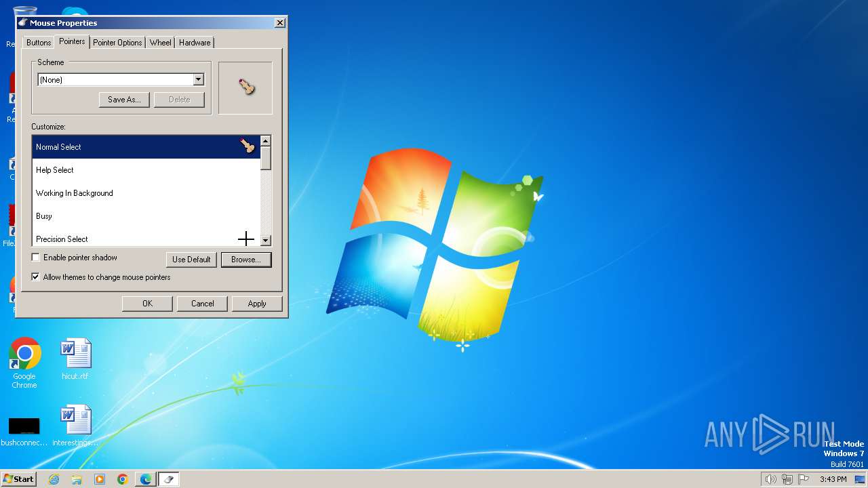Click the Show desktop tray icon
The image size is (868, 488).
[860, 479]
